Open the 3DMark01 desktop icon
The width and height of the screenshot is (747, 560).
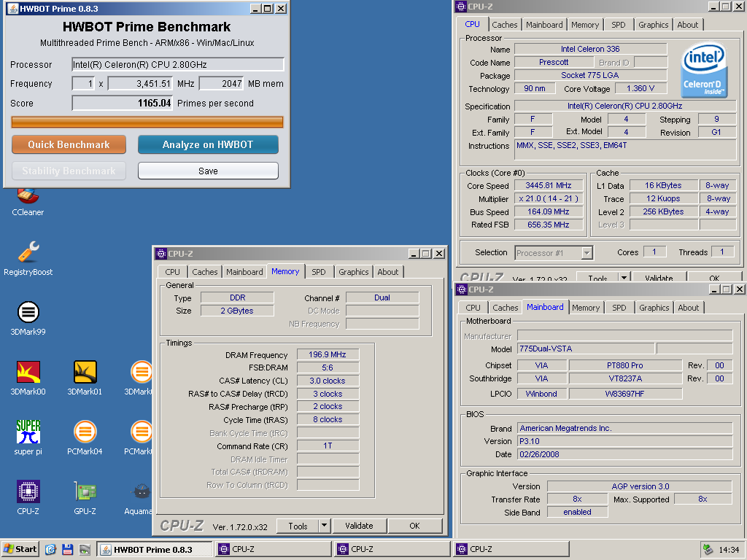tap(85, 378)
